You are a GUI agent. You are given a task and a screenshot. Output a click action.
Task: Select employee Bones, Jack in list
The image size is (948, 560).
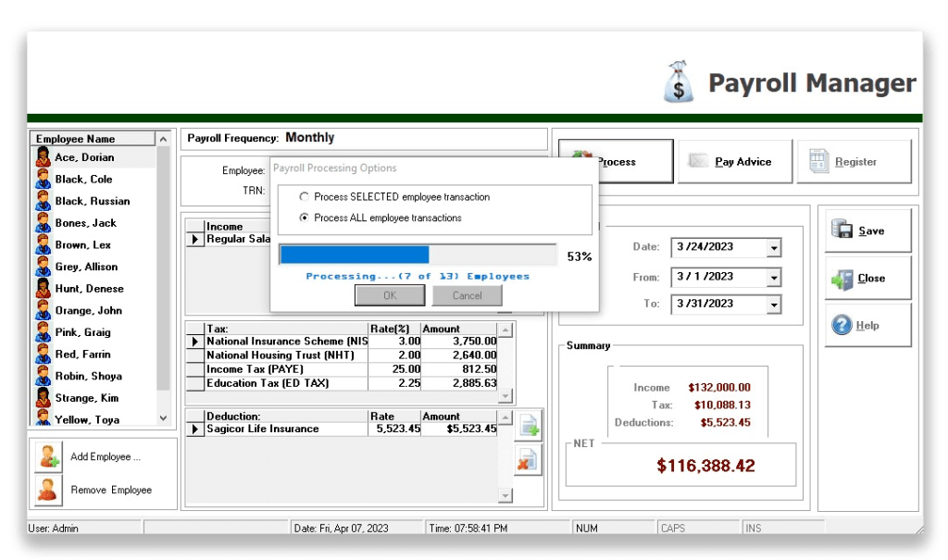pos(85,223)
